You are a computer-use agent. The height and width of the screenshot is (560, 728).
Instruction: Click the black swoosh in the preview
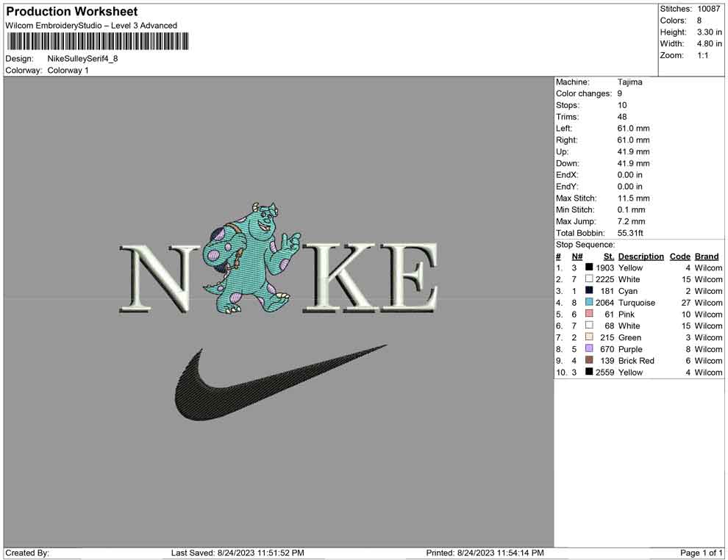tap(280, 382)
